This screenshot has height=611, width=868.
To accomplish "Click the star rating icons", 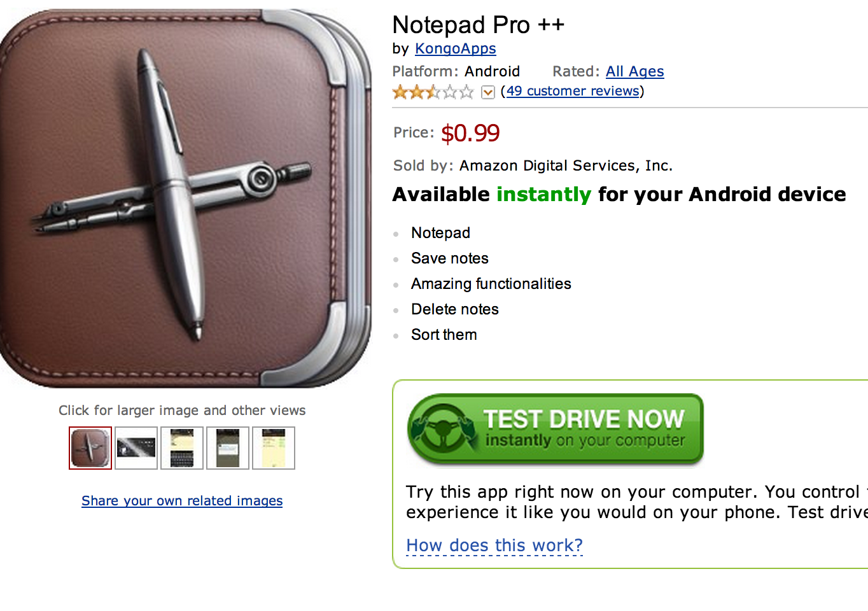I will coord(433,92).
